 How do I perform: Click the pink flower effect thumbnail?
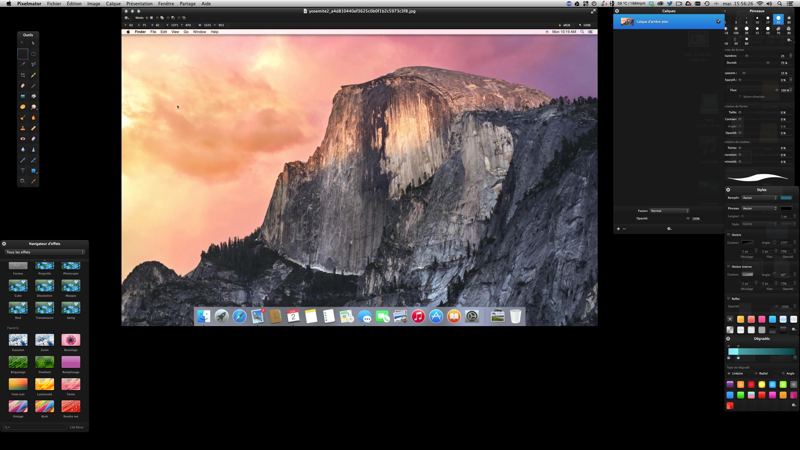coord(70,340)
